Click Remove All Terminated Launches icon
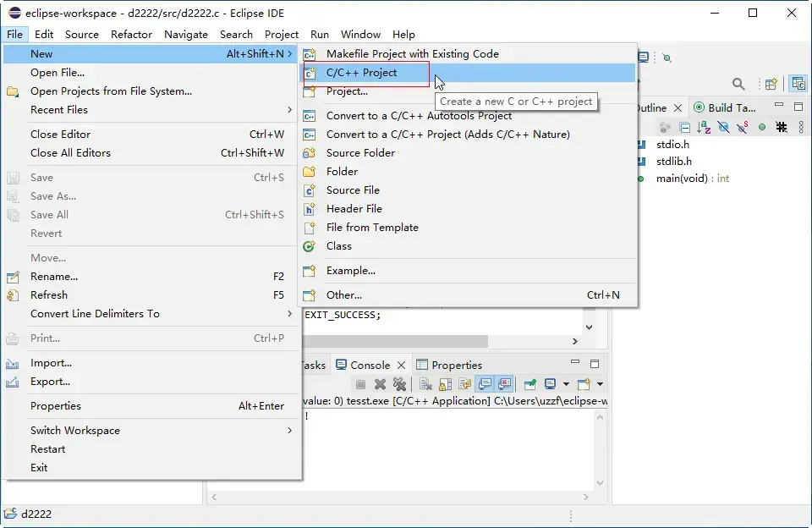This screenshot has height=528, width=812. point(399,384)
